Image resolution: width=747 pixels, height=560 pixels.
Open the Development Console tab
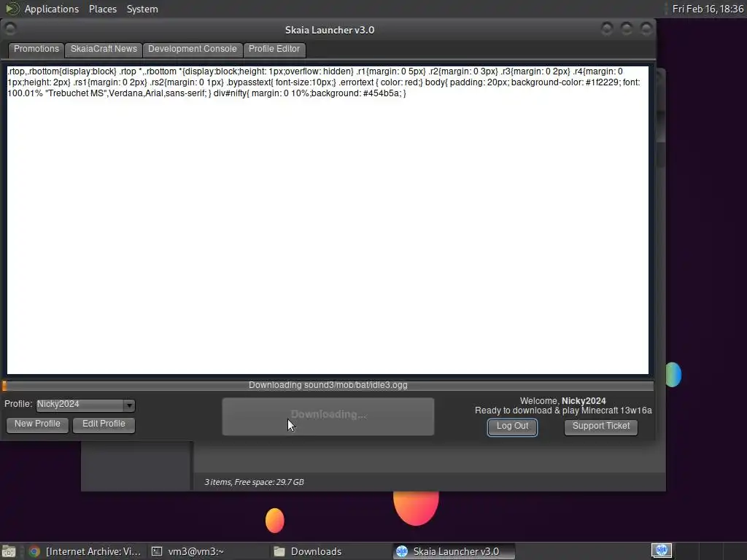[192, 49]
